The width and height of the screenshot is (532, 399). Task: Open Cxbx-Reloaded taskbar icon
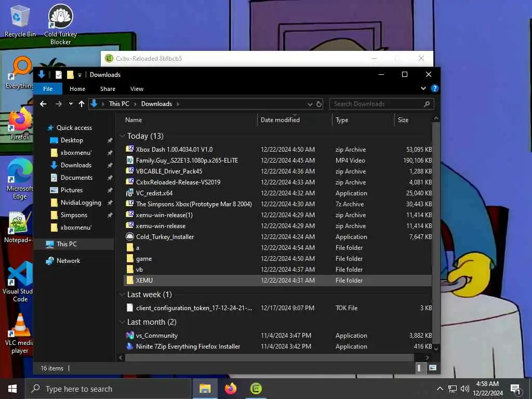[x=256, y=389]
